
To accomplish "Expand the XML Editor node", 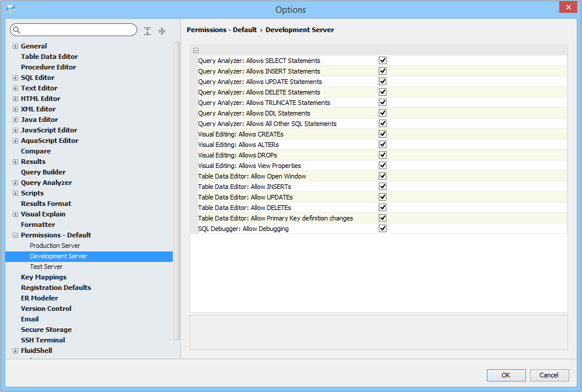I will (x=15, y=110).
